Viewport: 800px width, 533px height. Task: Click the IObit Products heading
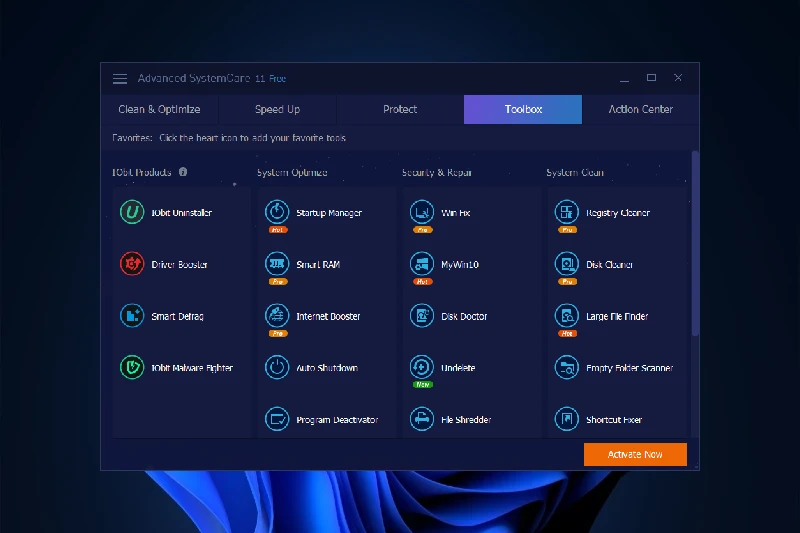click(142, 172)
